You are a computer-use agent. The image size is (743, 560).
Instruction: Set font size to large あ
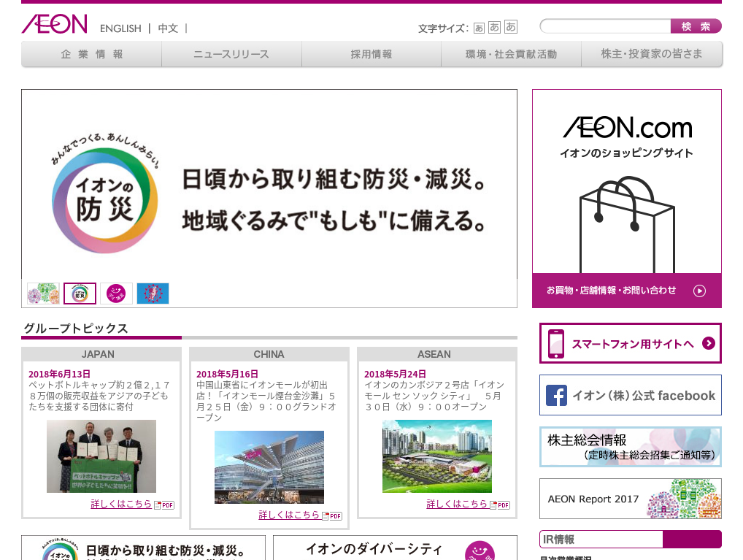pos(511,26)
